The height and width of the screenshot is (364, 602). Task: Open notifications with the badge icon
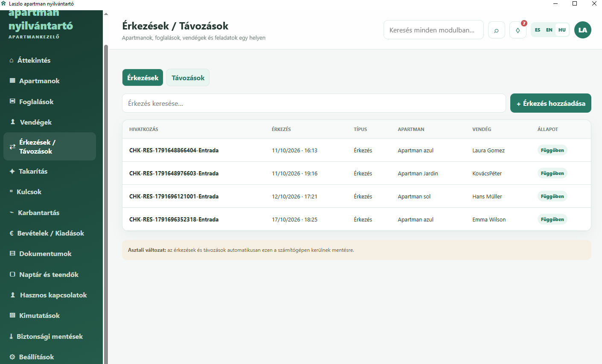[x=518, y=30]
